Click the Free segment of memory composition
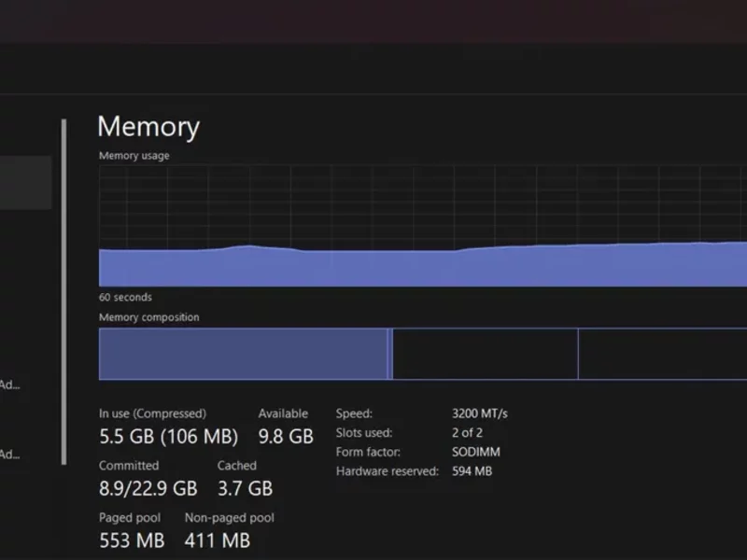747x560 pixels. [662, 354]
